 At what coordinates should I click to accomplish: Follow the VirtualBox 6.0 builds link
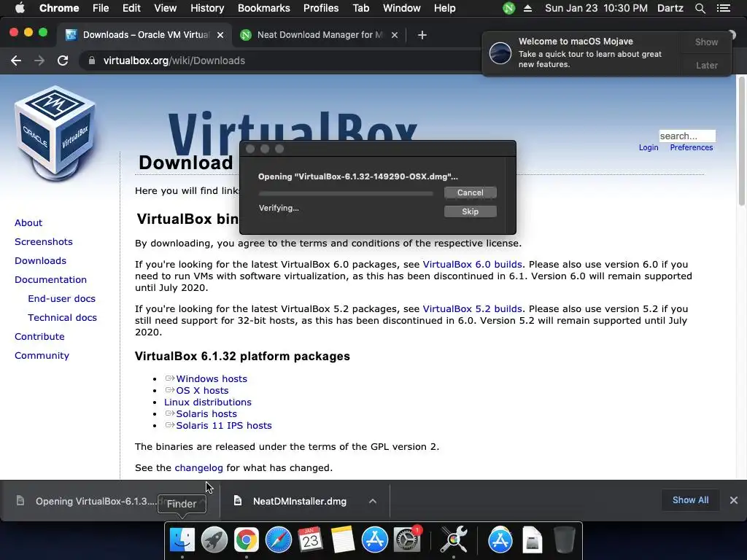coord(472,264)
